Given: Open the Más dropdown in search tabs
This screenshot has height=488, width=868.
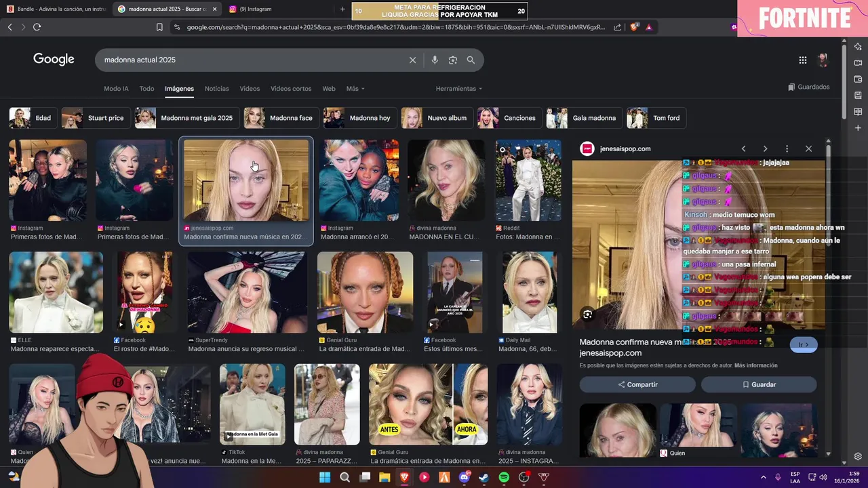Looking at the screenshot, I should (x=355, y=89).
